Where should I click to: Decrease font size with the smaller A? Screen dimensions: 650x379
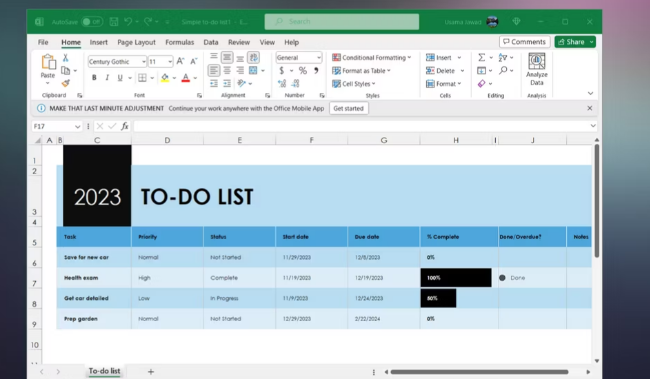(194, 61)
